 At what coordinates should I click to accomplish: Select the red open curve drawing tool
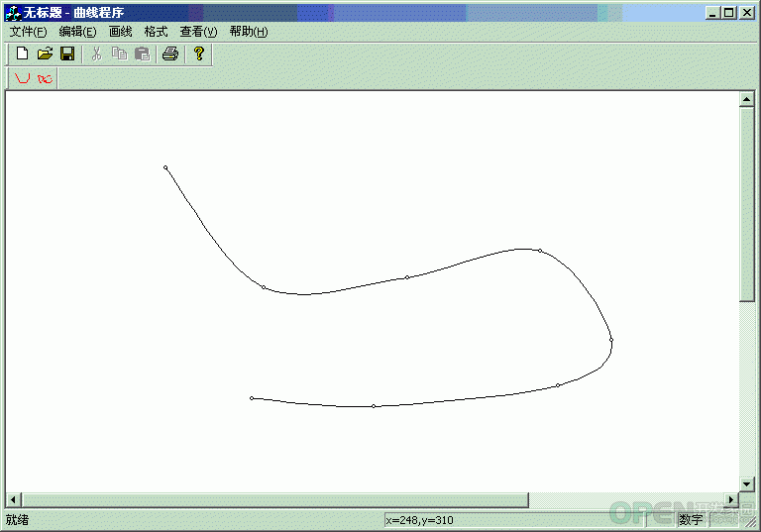click(x=23, y=78)
